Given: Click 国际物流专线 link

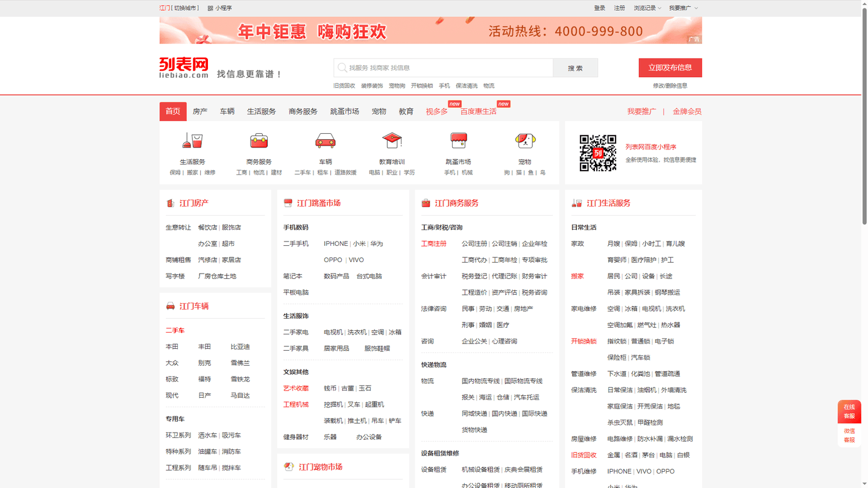Looking at the screenshot, I should [524, 381].
